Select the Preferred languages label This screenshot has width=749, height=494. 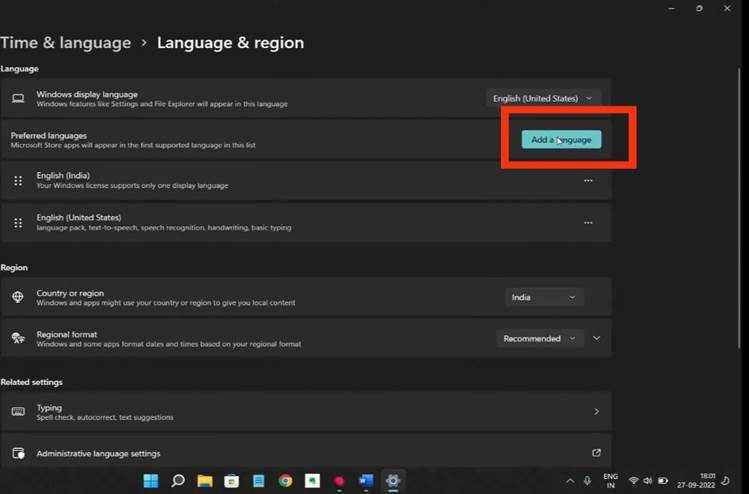[x=49, y=136]
